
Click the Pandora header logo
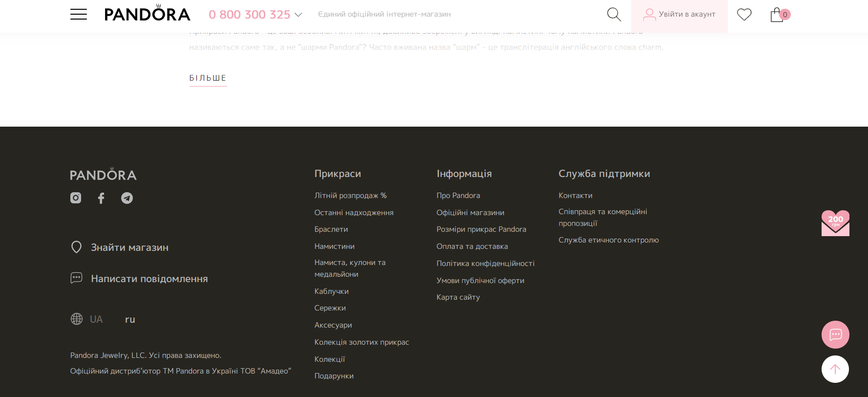[x=147, y=14]
